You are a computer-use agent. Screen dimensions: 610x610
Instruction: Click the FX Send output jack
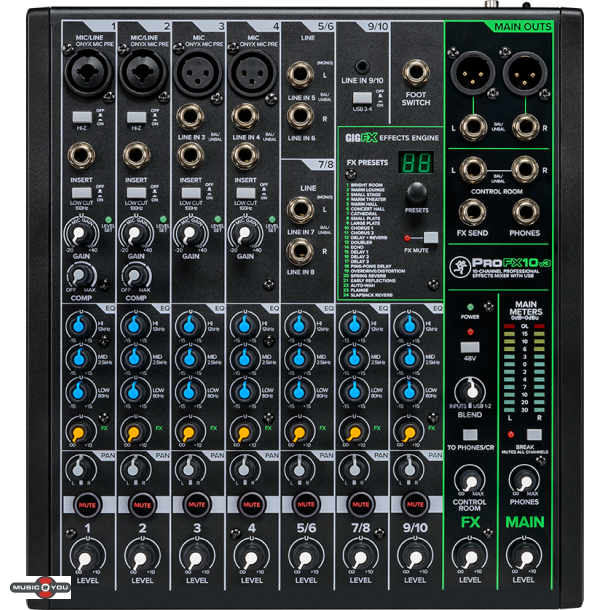pyautogui.click(x=470, y=213)
